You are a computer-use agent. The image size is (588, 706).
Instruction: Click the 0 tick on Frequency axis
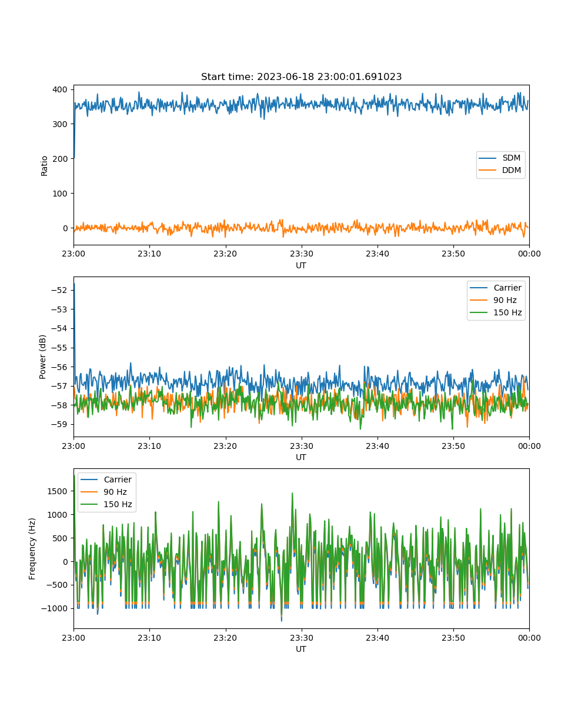(x=66, y=562)
